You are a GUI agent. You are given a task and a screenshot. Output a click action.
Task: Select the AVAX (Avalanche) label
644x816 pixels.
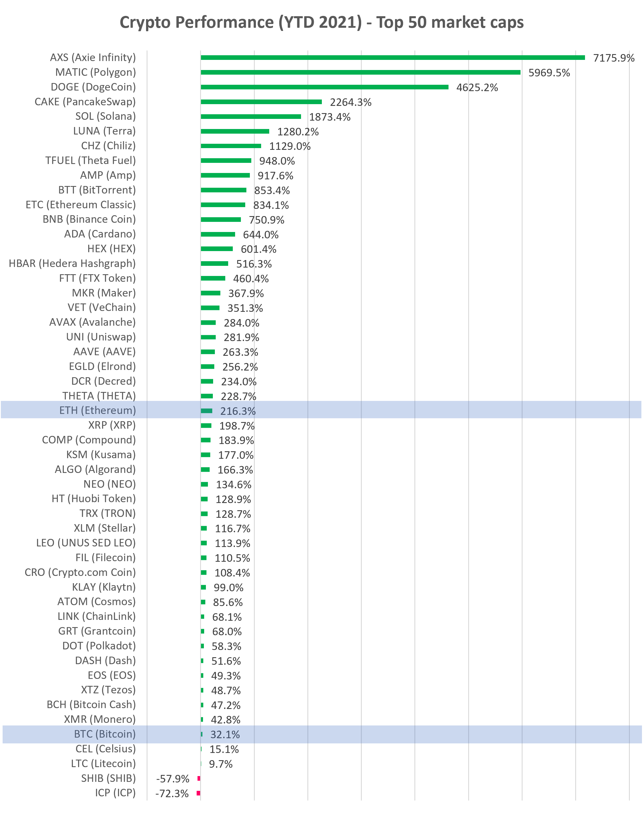pyautogui.click(x=92, y=322)
